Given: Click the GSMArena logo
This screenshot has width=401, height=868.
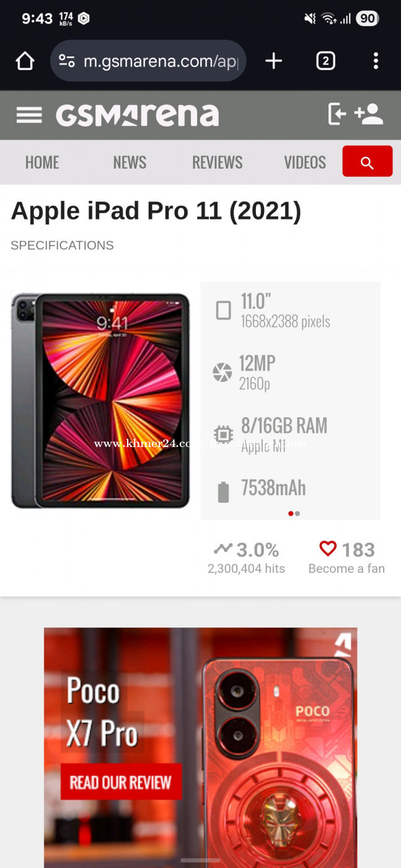Looking at the screenshot, I should point(137,115).
